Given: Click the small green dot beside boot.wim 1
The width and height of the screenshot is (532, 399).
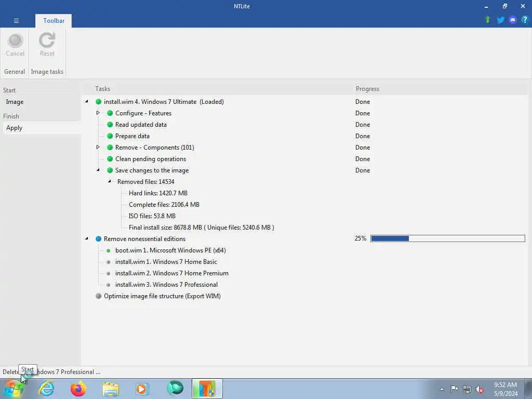Looking at the screenshot, I should pos(108,250).
